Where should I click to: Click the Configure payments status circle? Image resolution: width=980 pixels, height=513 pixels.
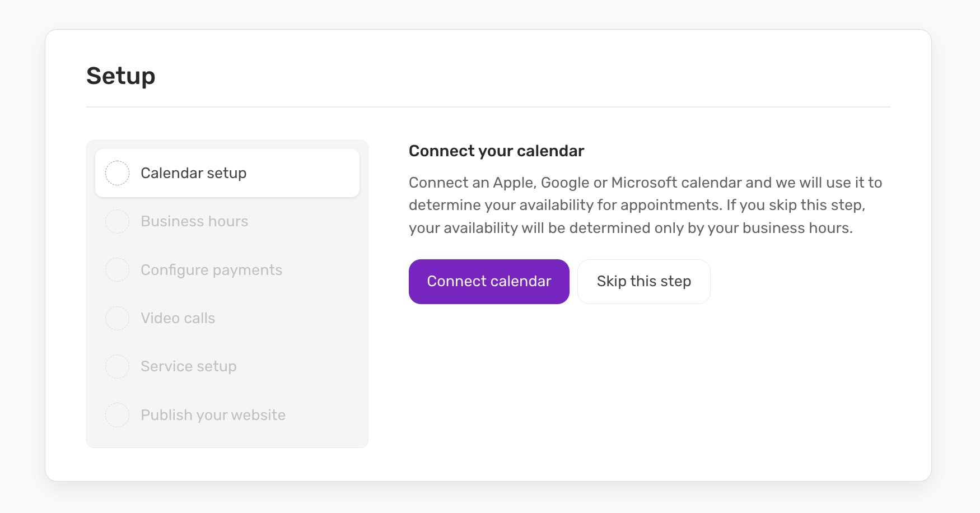118,270
